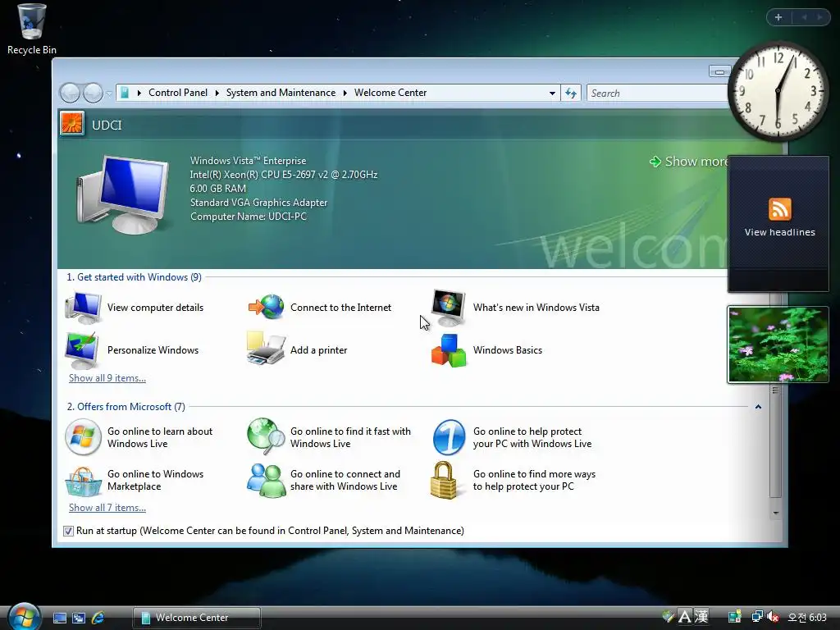Click Welcome Center taskbar button
This screenshot has height=630, width=840.
point(197,618)
